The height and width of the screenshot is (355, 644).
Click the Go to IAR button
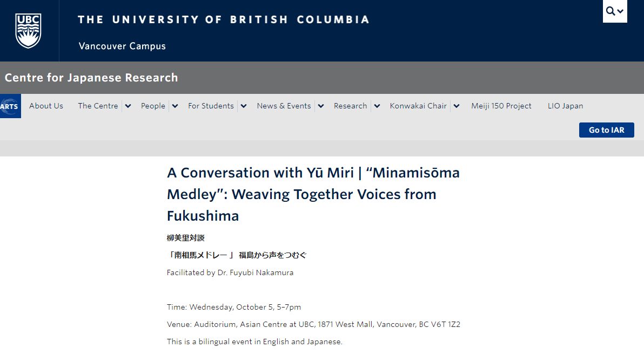607,130
